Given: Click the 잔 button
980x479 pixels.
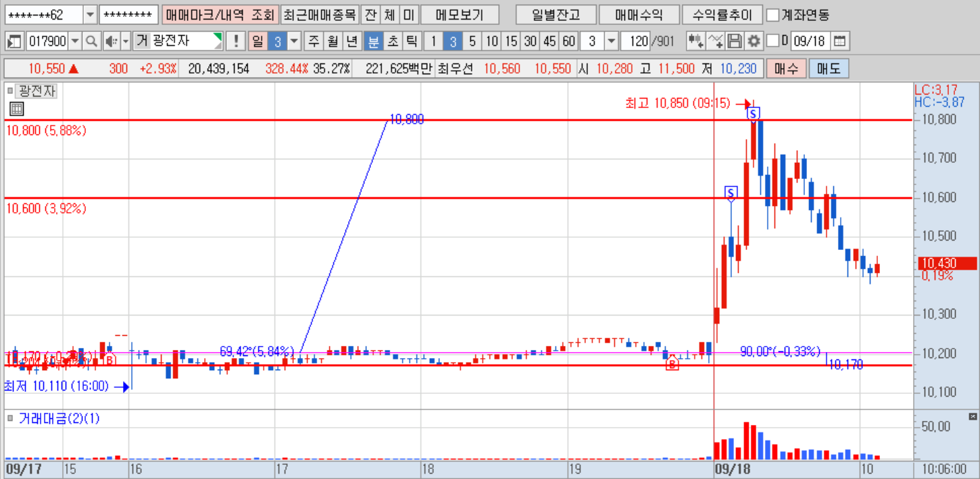Looking at the screenshot, I should pyautogui.click(x=370, y=14).
